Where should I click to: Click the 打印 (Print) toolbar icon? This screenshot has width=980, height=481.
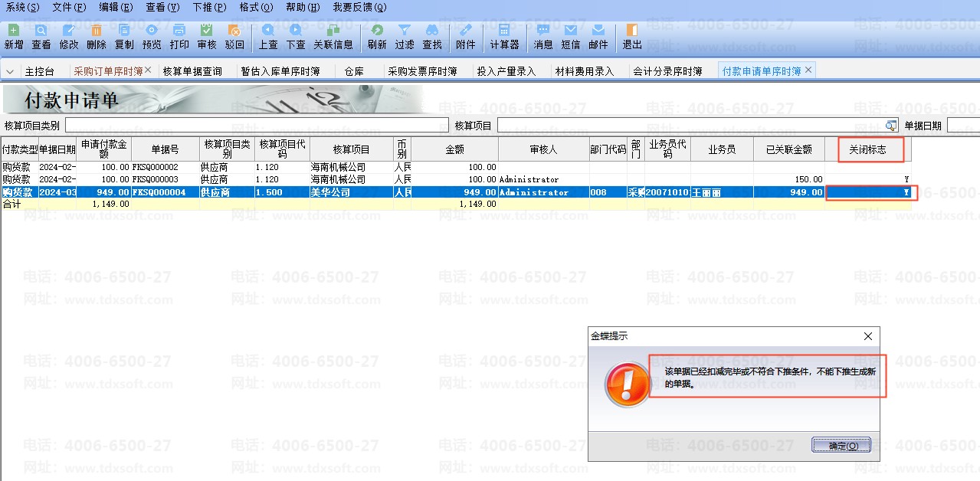179,36
